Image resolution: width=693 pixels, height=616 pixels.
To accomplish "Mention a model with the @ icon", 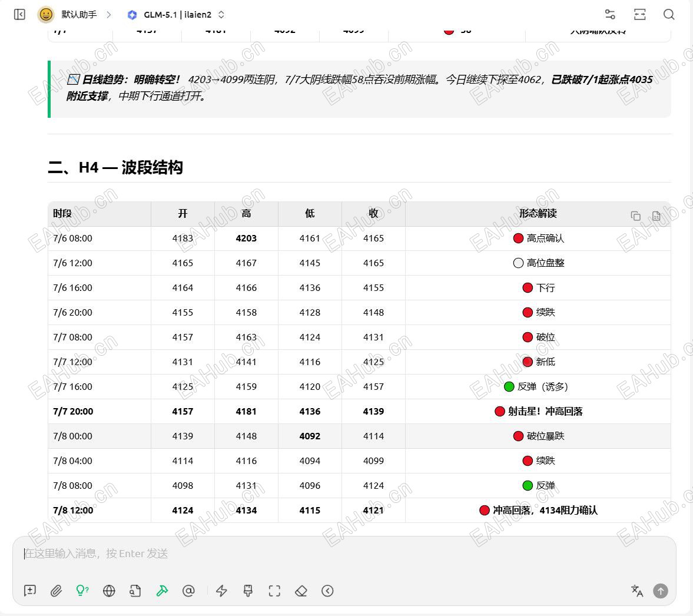I will tap(188, 591).
